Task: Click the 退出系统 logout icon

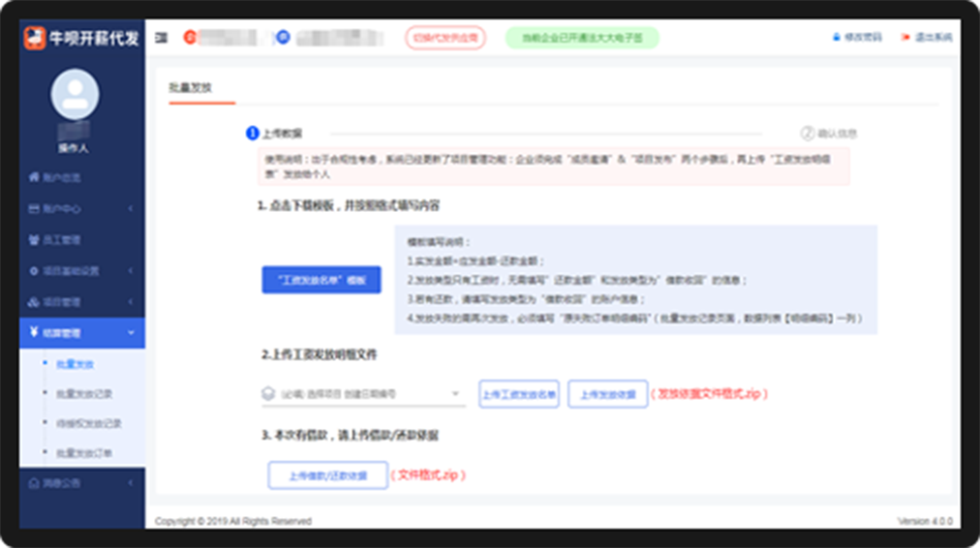Action: pyautogui.click(x=926, y=38)
